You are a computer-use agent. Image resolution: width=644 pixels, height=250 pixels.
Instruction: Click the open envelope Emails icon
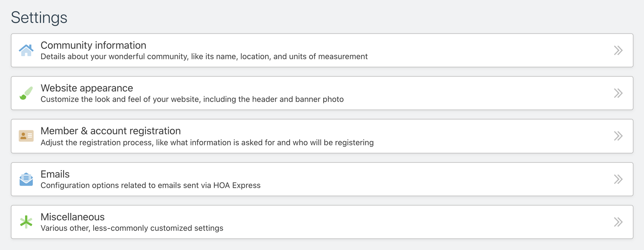coord(26,179)
